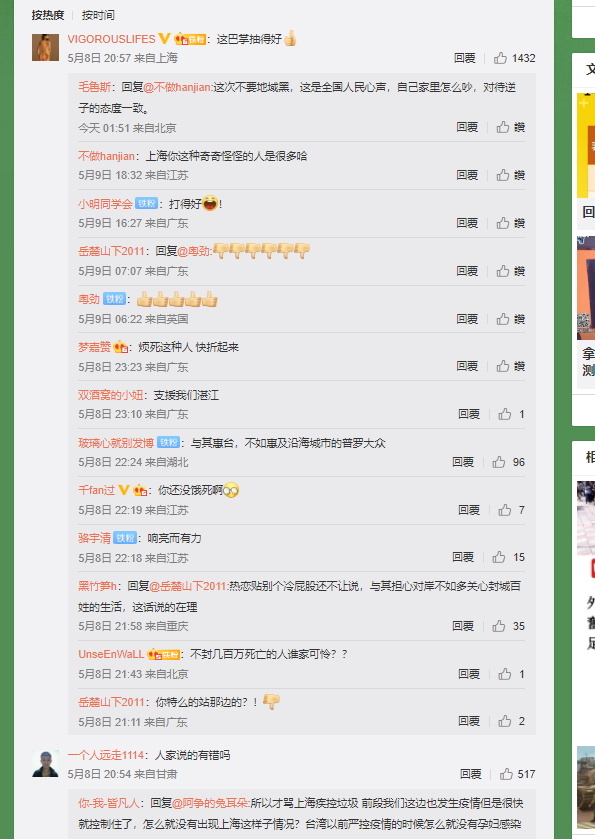This screenshot has width=595, height=839.
Task: Open the @不做hanjian mention link
Action: [178, 87]
